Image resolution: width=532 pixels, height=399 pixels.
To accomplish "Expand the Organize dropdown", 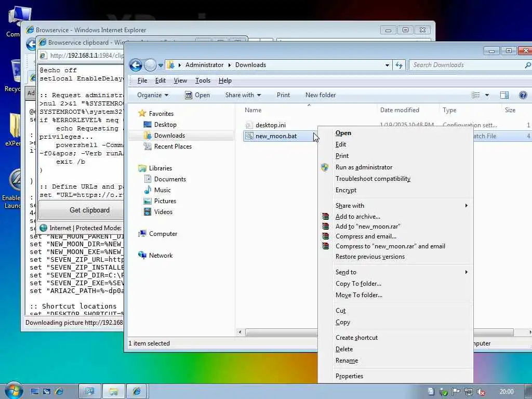I will point(153,95).
